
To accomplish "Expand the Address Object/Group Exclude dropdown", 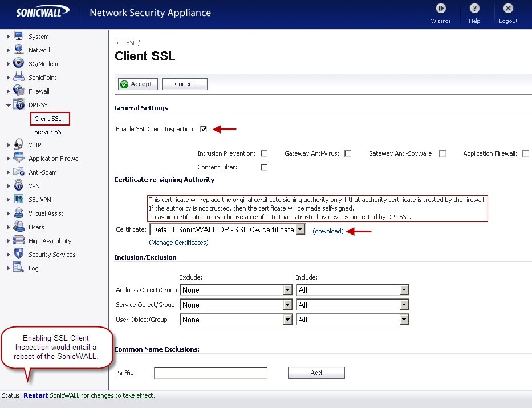I will [x=287, y=289].
